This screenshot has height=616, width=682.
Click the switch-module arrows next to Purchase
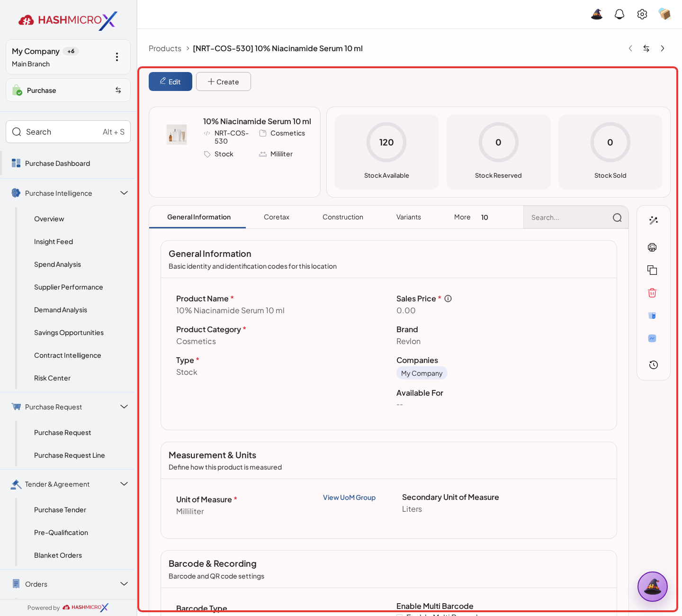tap(118, 90)
